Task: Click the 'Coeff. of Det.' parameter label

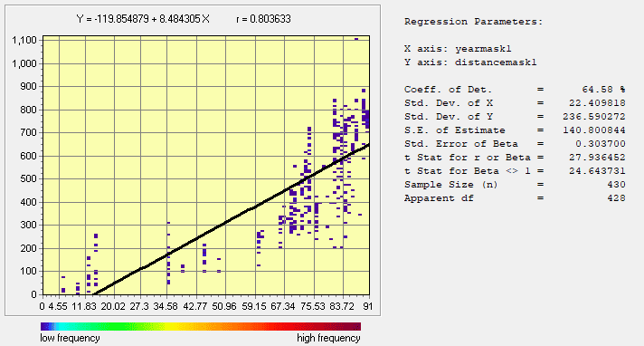Action: tap(448, 90)
